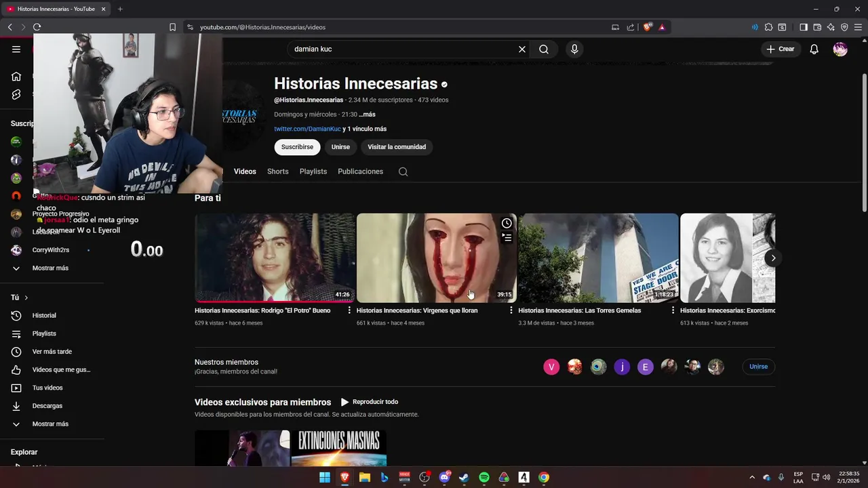Toggle the Brave sidebar panel icon
The width and height of the screenshot is (868, 488).
(804, 27)
